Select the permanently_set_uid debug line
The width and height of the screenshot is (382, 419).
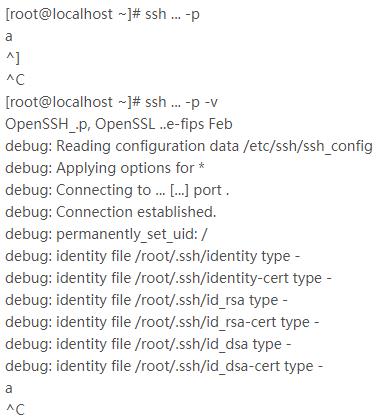106,234
